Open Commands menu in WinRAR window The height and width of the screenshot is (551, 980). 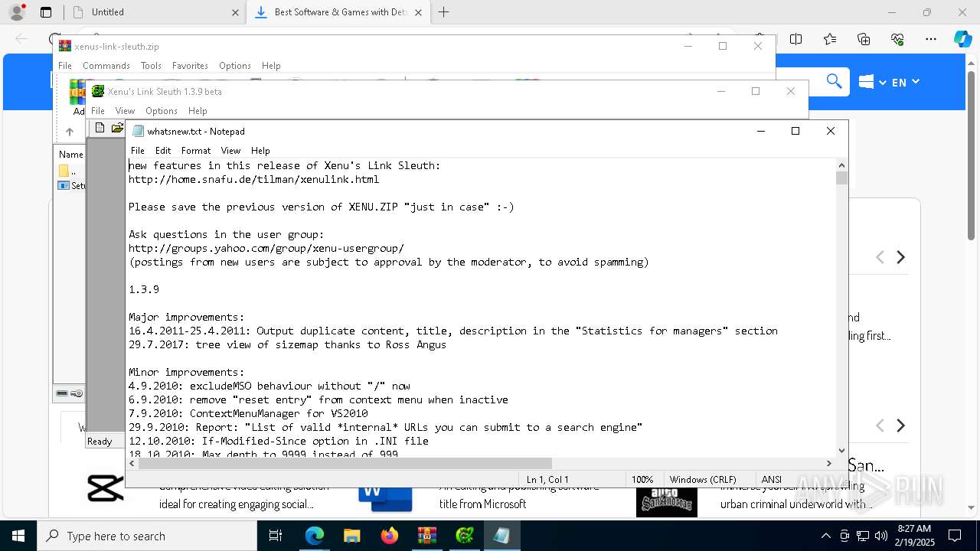pos(106,66)
